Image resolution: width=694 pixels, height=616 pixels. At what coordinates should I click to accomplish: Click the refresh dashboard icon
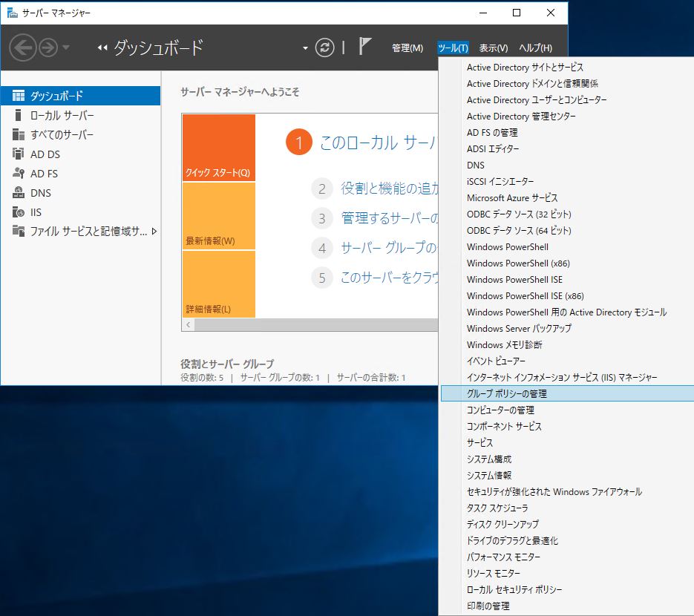click(325, 47)
